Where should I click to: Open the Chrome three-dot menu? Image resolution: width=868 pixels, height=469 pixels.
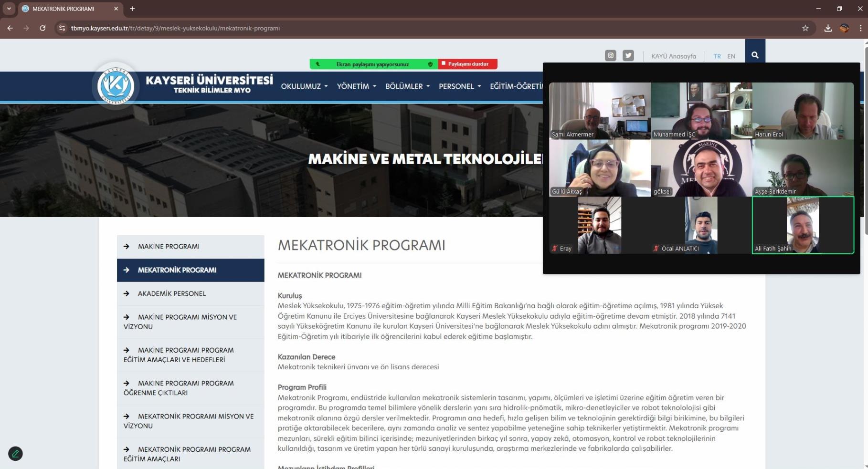click(860, 28)
